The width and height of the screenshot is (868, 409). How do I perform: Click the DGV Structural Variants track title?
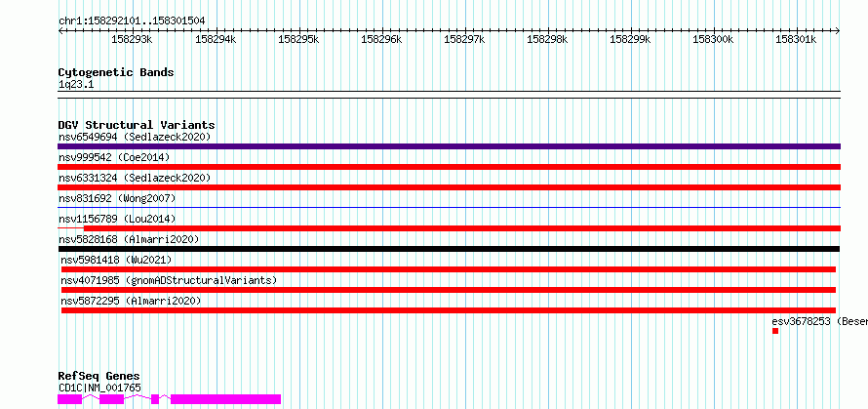tap(137, 125)
